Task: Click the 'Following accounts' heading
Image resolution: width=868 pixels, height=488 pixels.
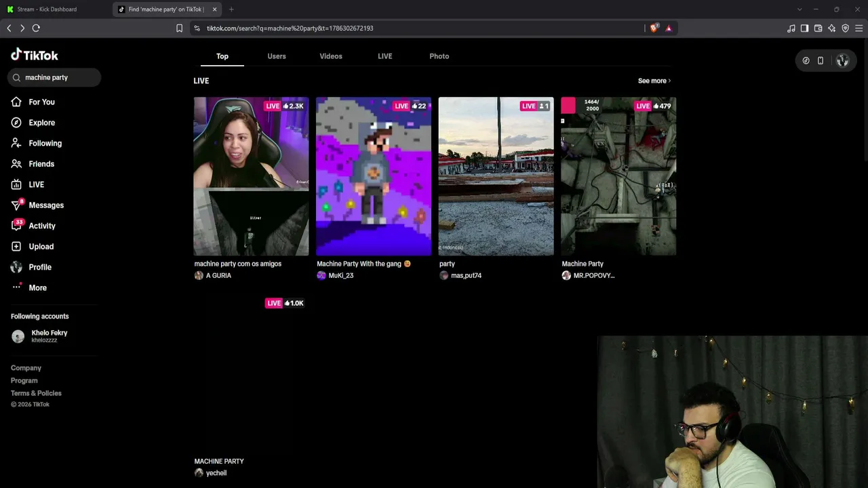Action: coord(39,317)
